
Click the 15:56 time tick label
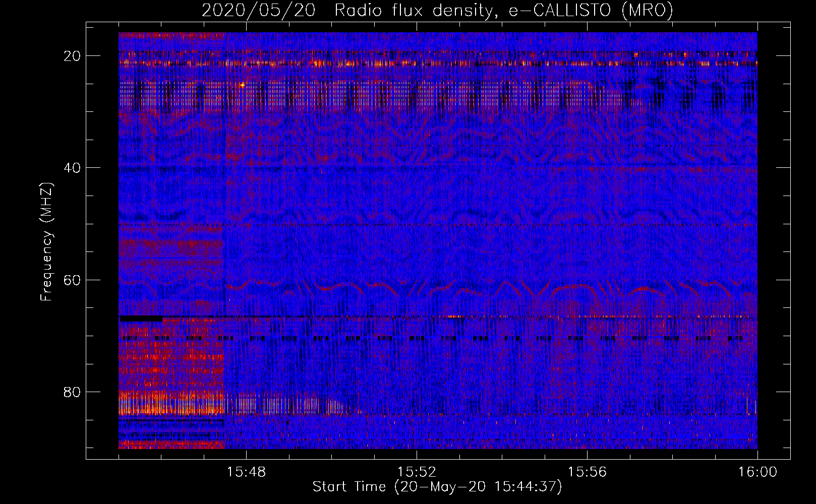tap(587, 472)
